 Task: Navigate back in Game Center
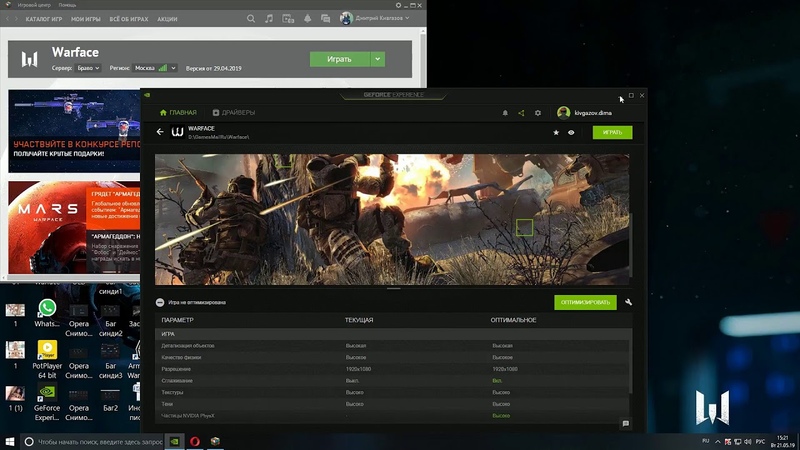point(7,19)
